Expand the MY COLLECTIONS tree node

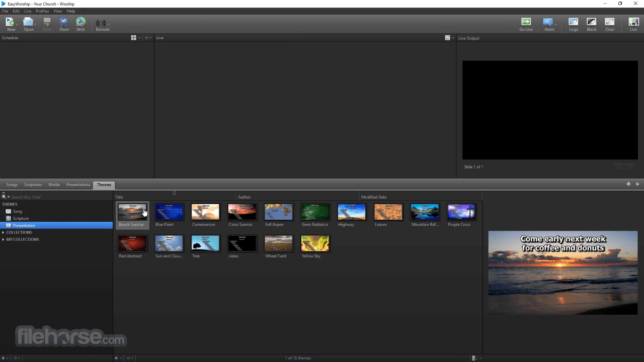[x=4, y=239]
